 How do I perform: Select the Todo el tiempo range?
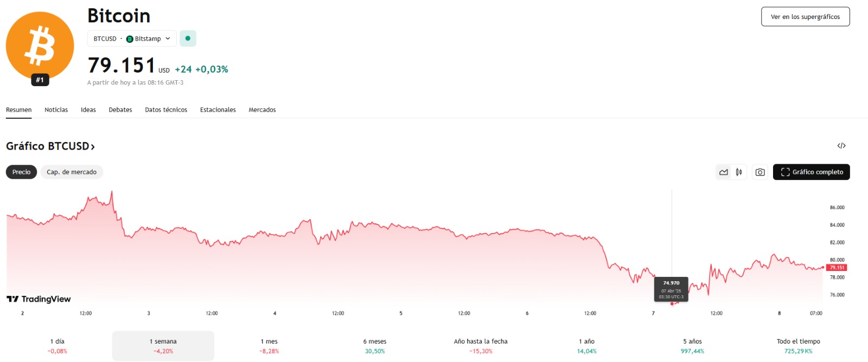798,346
